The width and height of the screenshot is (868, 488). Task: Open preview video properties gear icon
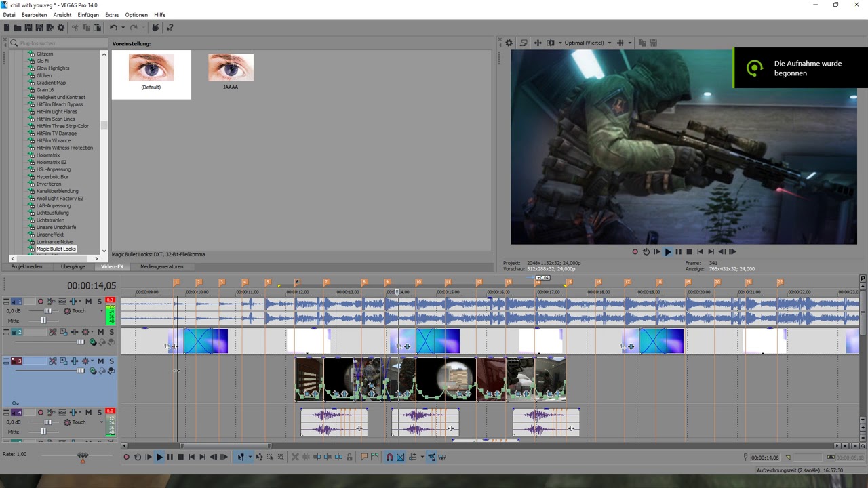pyautogui.click(x=509, y=43)
